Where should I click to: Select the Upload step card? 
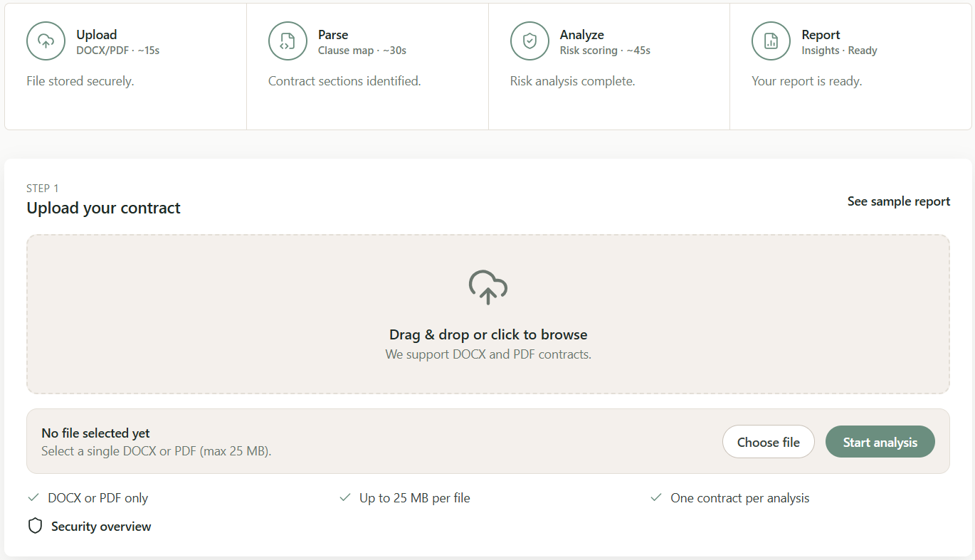(125, 65)
